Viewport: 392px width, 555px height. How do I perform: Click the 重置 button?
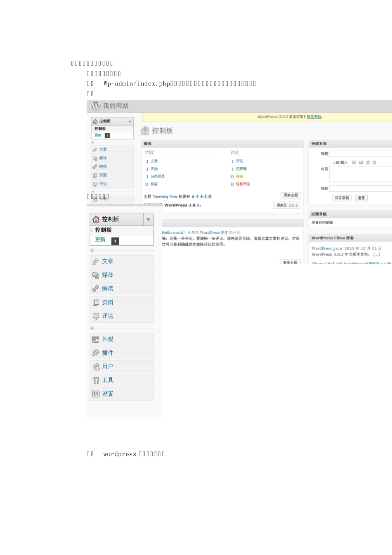click(361, 198)
